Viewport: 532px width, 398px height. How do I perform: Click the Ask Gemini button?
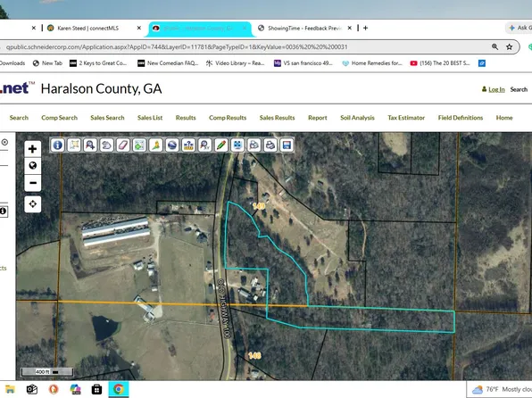point(520,29)
